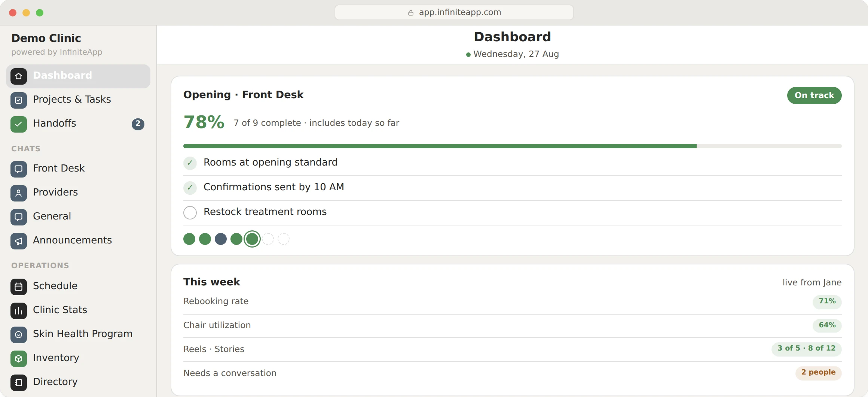Click the Clinic Stats bar chart icon
Viewport: 868px width, 397px height.
click(19, 311)
